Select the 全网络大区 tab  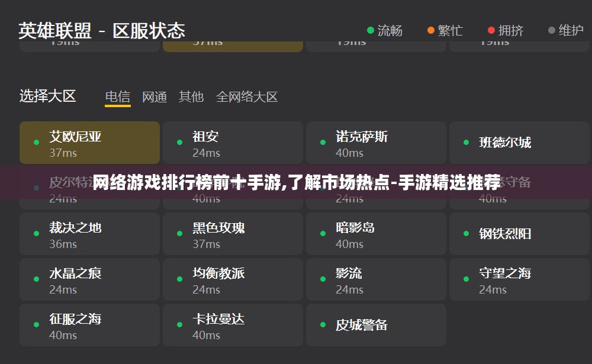tap(247, 97)
